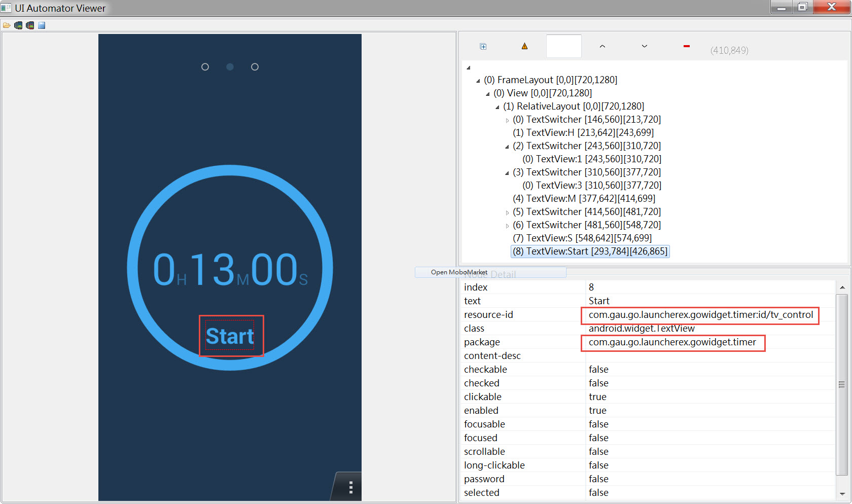Viewport: 852px width, 504px height.
Task: Collapse the FrameLayout tree node
Action: click(478, 81)
